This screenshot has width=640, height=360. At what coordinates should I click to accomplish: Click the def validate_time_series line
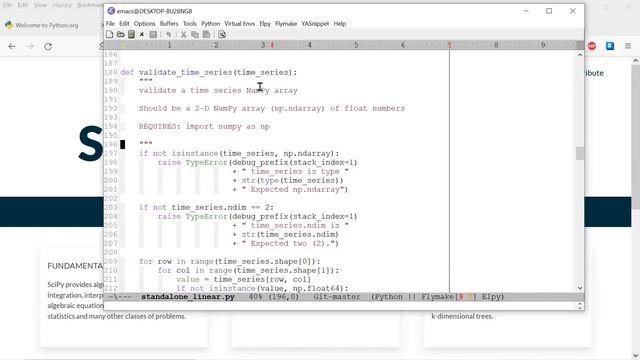(x=209, y=72)
